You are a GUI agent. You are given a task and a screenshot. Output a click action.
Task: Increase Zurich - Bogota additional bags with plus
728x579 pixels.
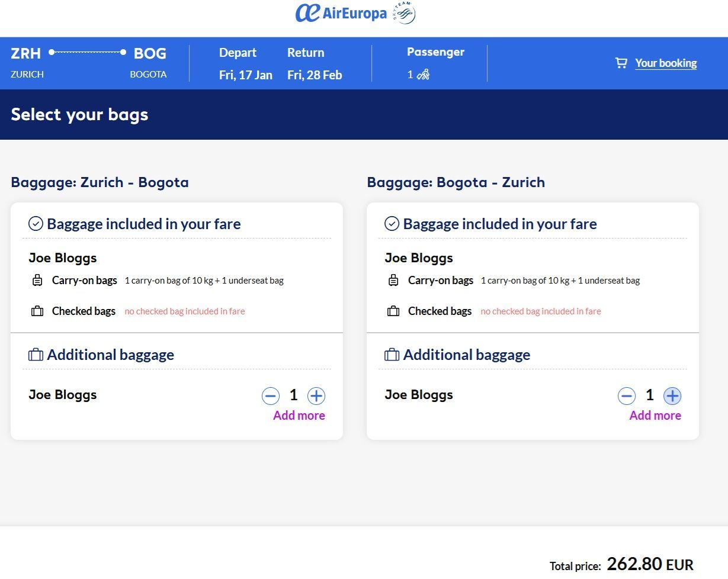coord(316,395)
